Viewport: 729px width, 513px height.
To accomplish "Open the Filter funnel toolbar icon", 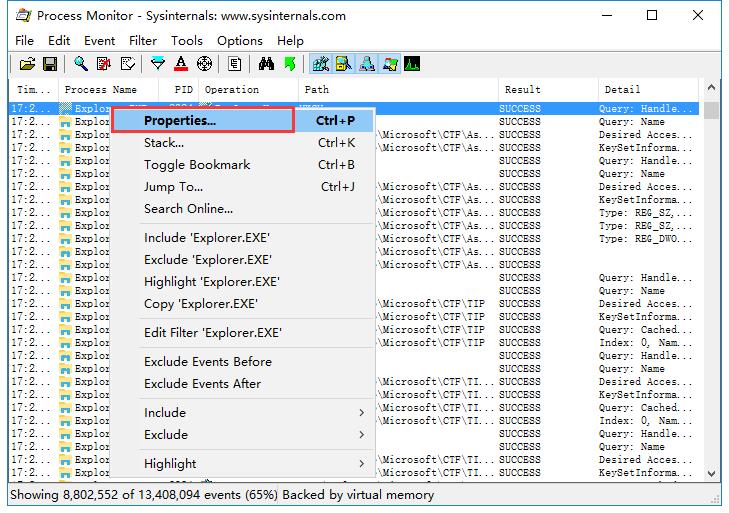I will [158, 65].
